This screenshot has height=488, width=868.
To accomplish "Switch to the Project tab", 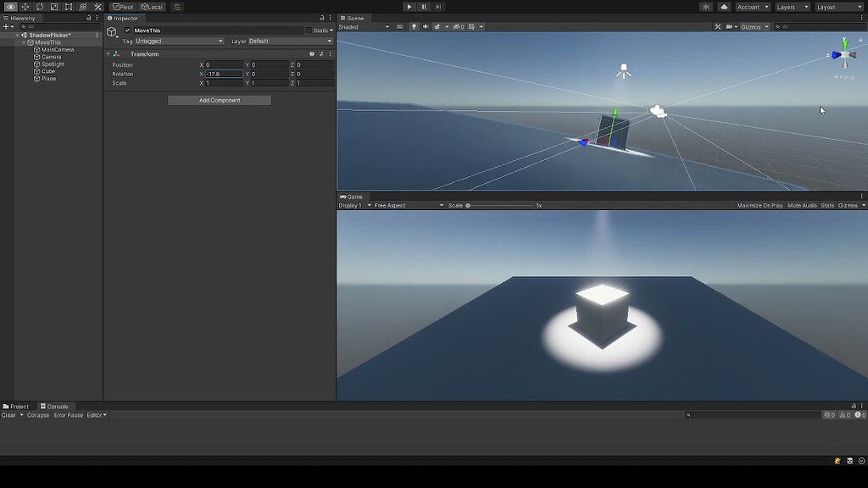I will [17, 406].
